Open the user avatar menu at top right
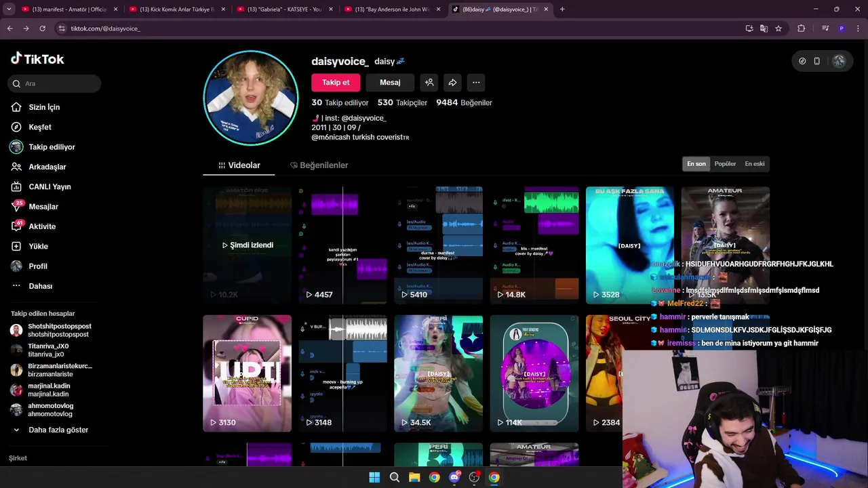This screenshot has height=488, width=868. (839, 61)
